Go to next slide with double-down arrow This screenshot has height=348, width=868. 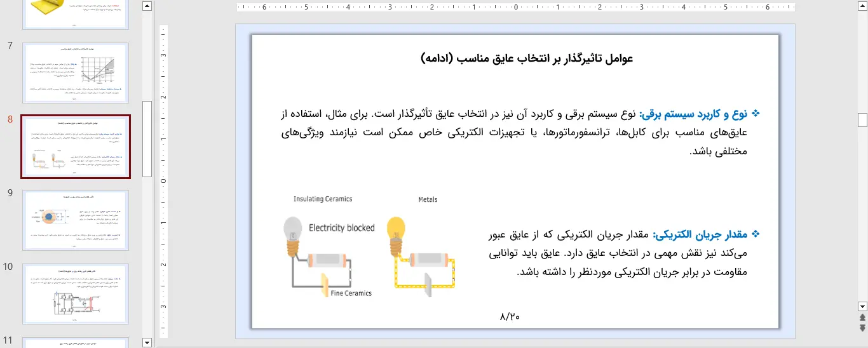(862, 328)
